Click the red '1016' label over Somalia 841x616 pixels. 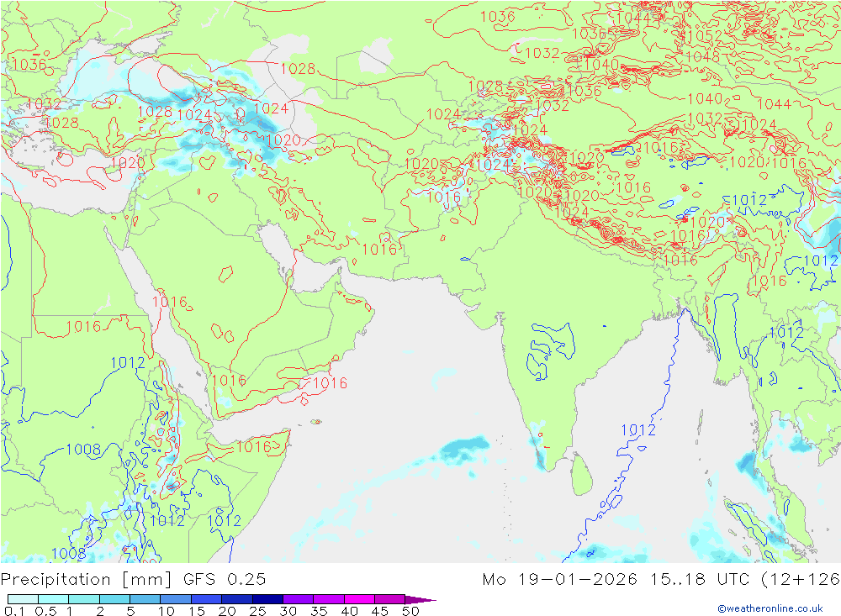(x=254, y=446)
